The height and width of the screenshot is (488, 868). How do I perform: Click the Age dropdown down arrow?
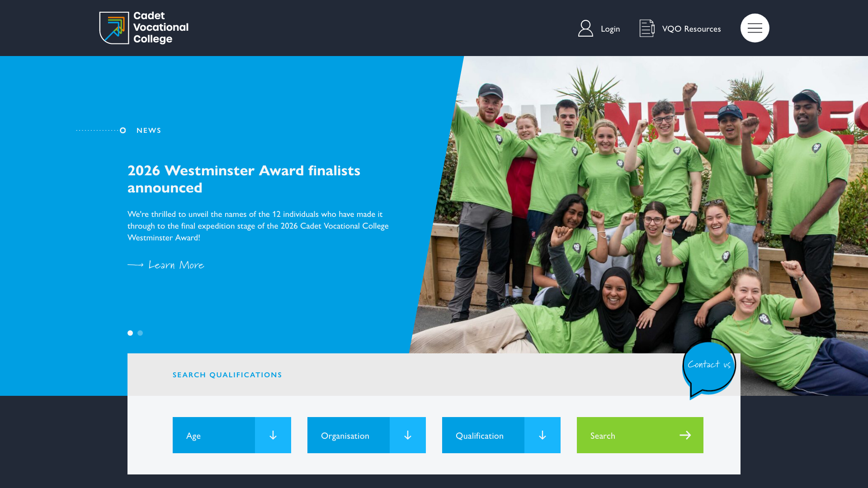point(273,435)
